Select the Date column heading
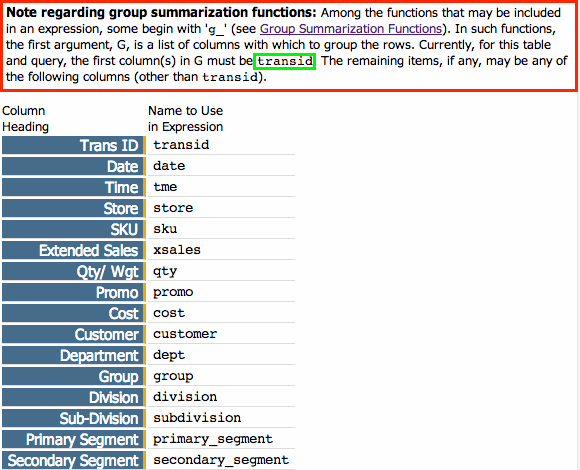 pyautogui.click(x=74, y=166)
